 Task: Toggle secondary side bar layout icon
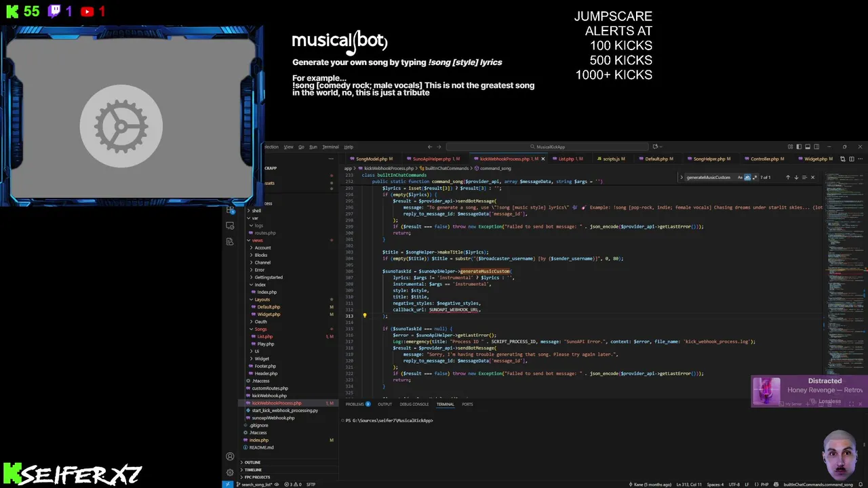click(816, 146)
